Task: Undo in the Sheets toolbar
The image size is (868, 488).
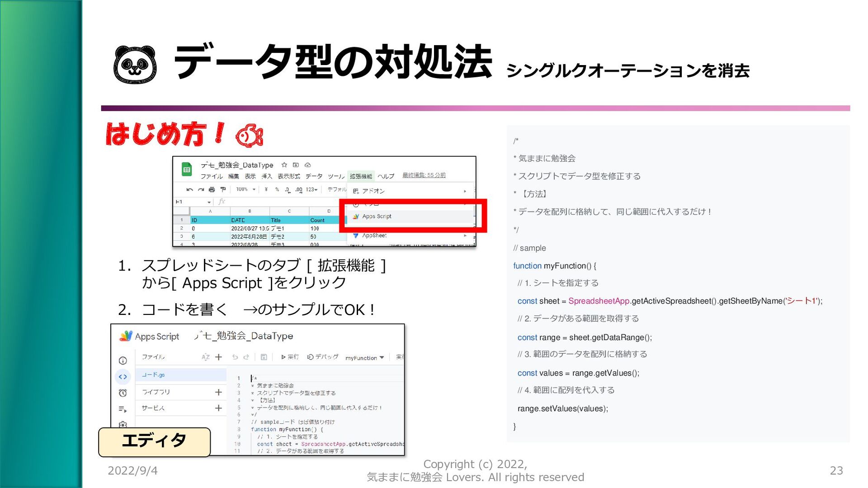Action: click(189, 190)
